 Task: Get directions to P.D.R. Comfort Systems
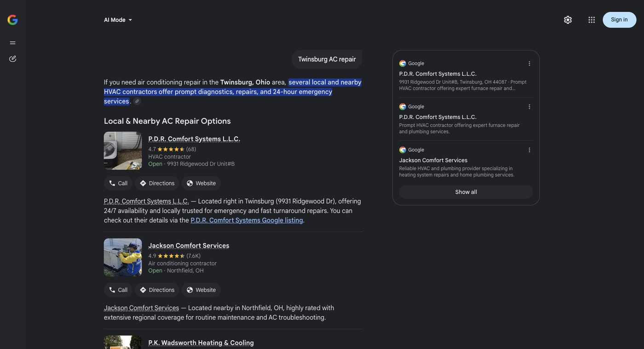[157, 183]
